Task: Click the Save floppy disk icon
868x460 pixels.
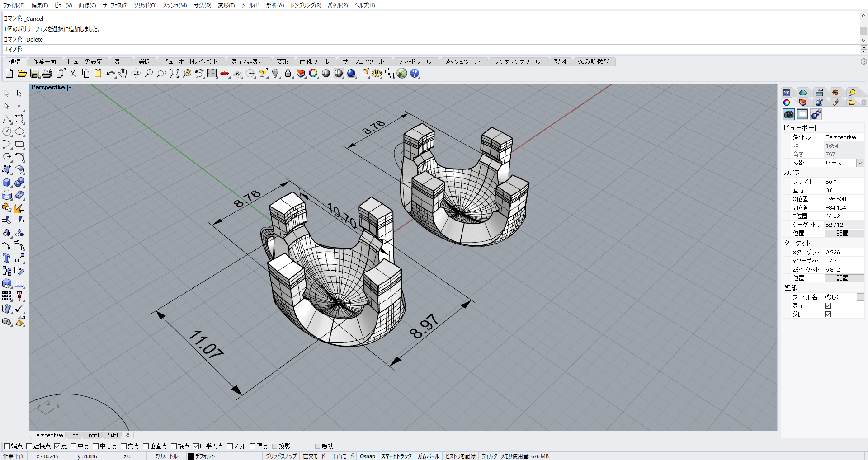Action: point(35,73)
